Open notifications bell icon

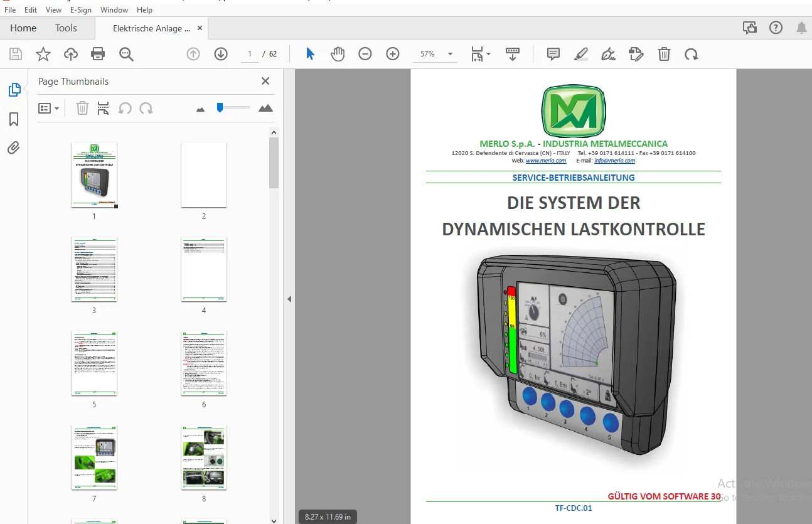[801, 28]
